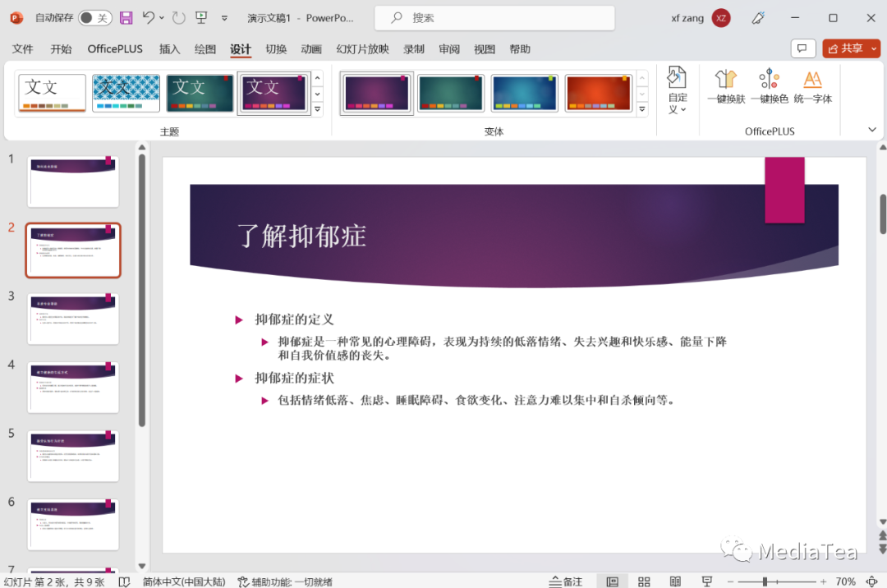887x588 pixels.
Task: Select the purple variant swatch
Action: (377, 93)
